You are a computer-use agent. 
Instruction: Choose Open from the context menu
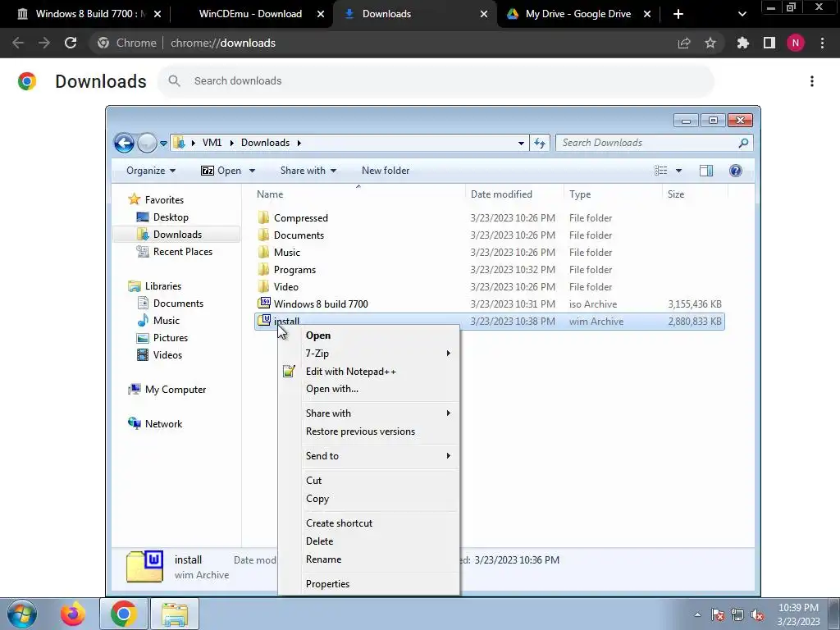(368, 336)
